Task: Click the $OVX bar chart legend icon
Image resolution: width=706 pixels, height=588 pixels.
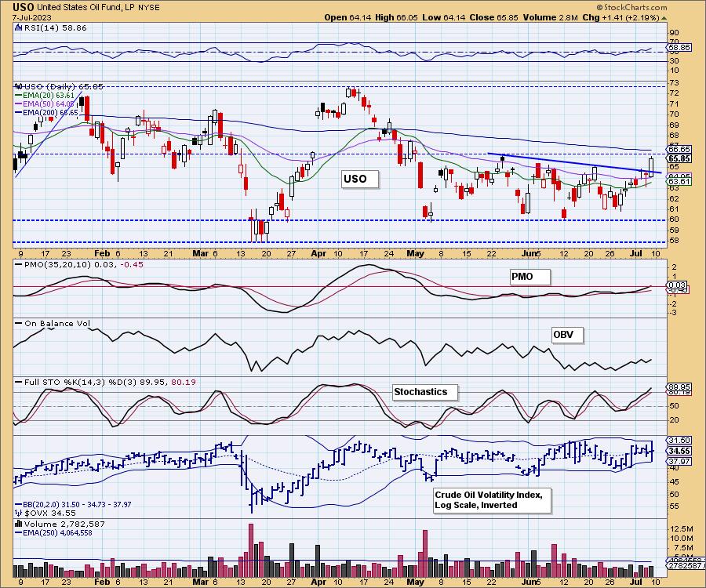Action: click(19, 513)
